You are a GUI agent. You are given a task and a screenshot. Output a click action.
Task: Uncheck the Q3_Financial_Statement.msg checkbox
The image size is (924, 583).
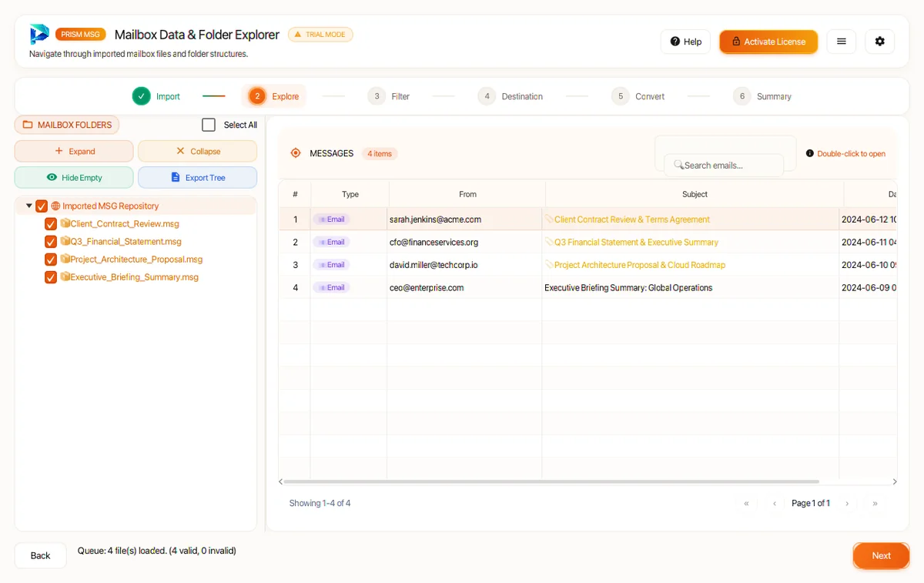pos(51,241)
